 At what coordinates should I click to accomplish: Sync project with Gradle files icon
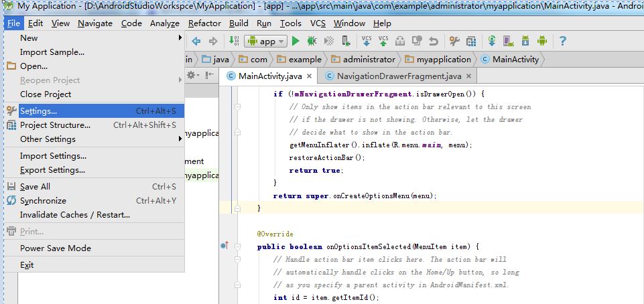[x=492, y=41]
